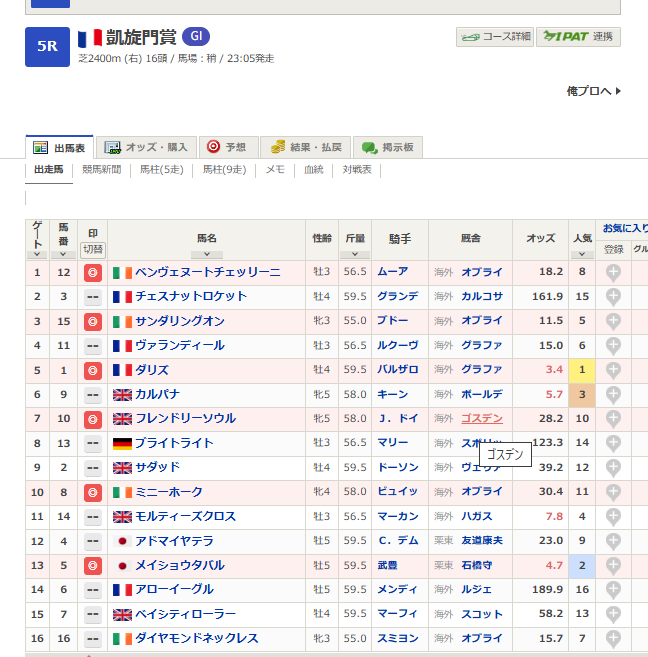Add アローイーグル to favorites plus icon
Screen dimensions: 648x657
(613, 590)
